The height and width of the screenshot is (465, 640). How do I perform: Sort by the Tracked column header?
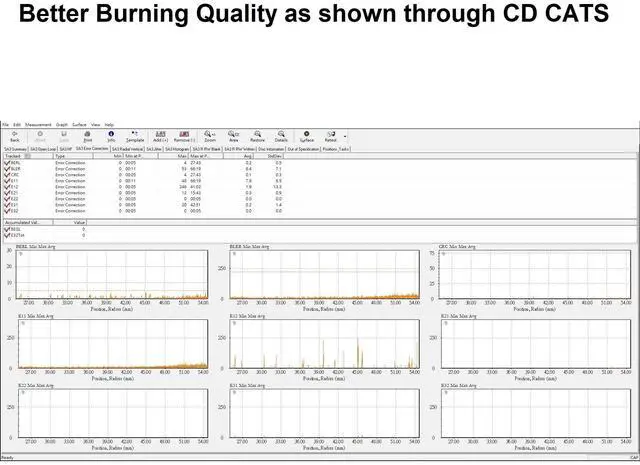coord(28,156)
